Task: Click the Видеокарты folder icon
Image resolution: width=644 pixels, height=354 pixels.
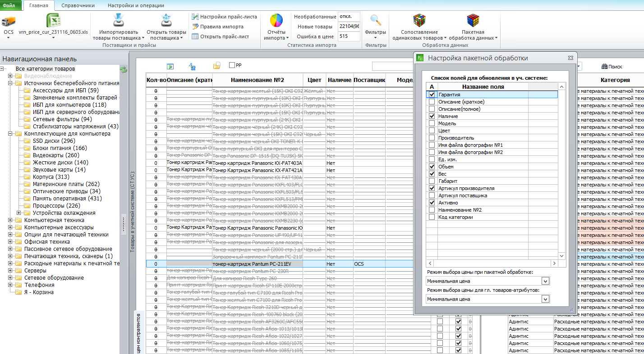Action: 28,155
